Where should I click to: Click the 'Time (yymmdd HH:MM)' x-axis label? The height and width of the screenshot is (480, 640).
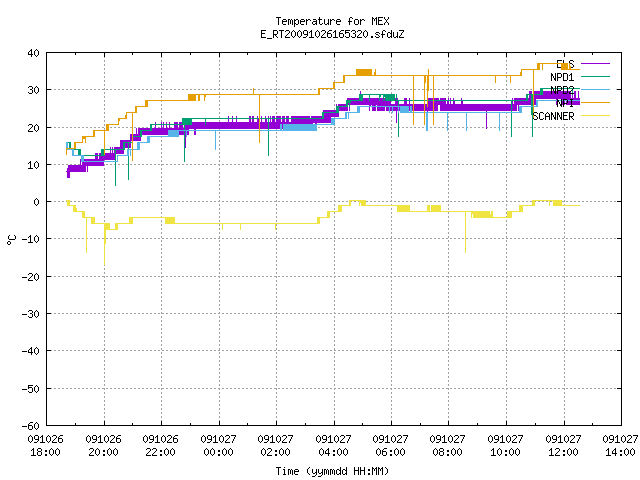(x=332, y=471)
